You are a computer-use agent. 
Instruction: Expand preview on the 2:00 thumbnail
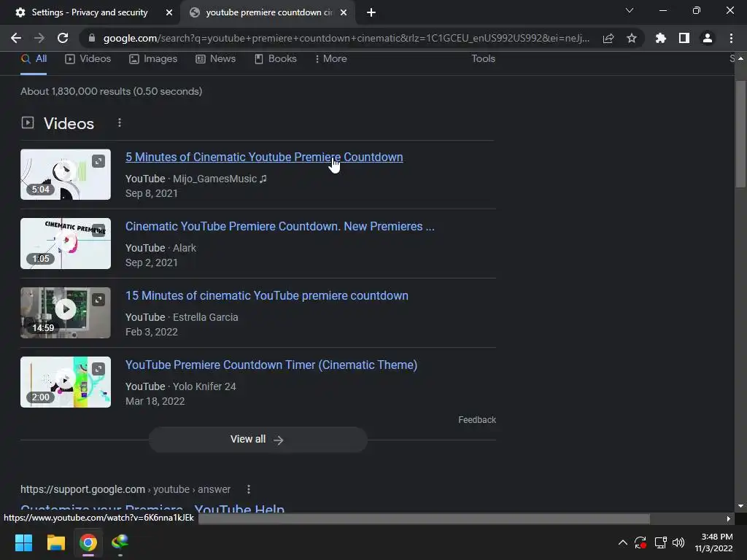(x=98, y=369)
